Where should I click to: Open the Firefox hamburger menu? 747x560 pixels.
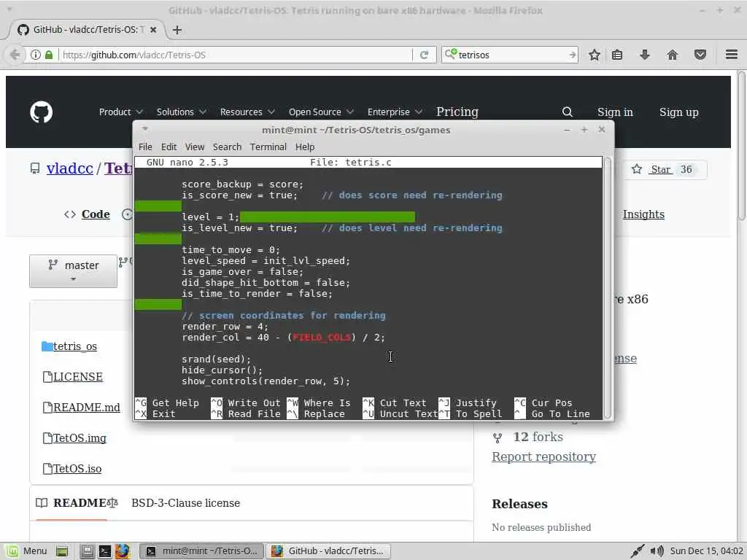coord(732,55)
